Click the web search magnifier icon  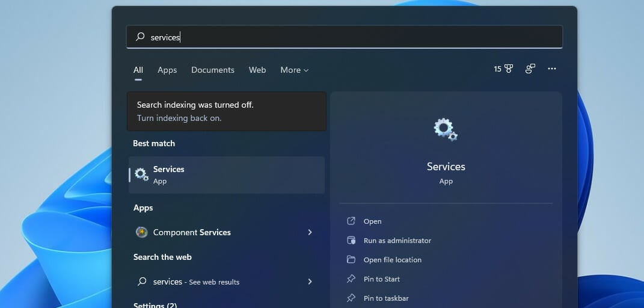tap(142, 282)
